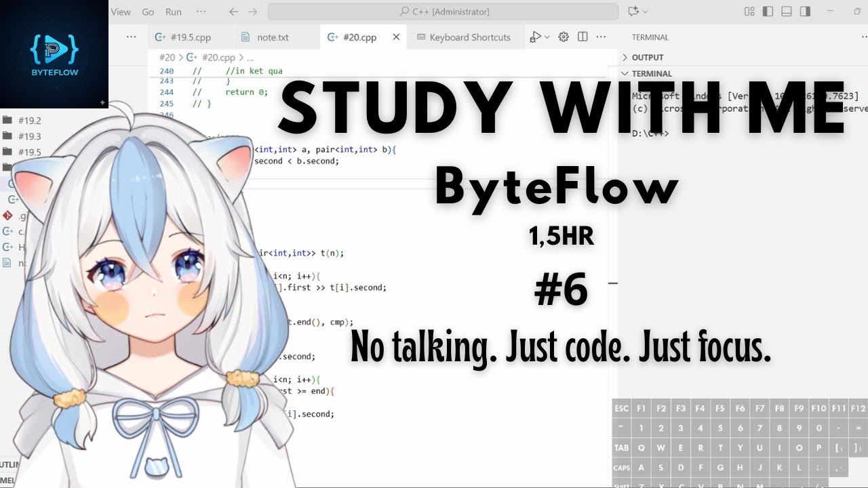
Task: Open the Keyboard Shortcuts tab
Action: tap(463, 37)
